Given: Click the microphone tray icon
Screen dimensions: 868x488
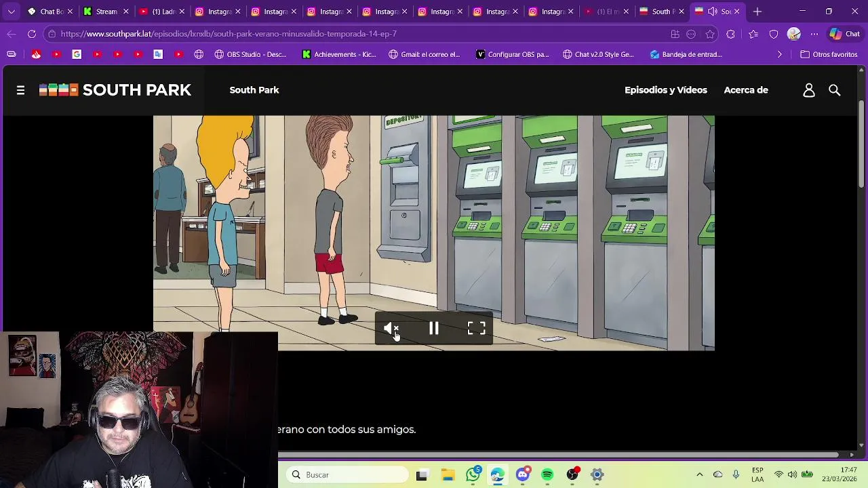Looking at the screenshot, I should tap(736, 475).
